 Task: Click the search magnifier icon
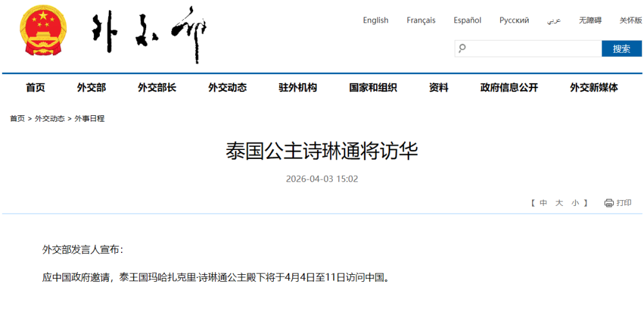tap(462, 48)
